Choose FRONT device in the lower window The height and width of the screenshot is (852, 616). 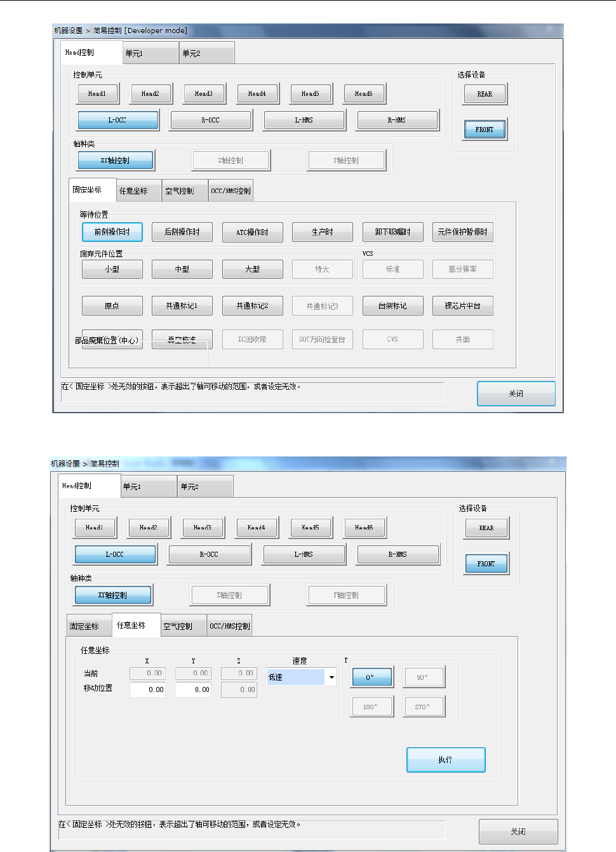486,564
